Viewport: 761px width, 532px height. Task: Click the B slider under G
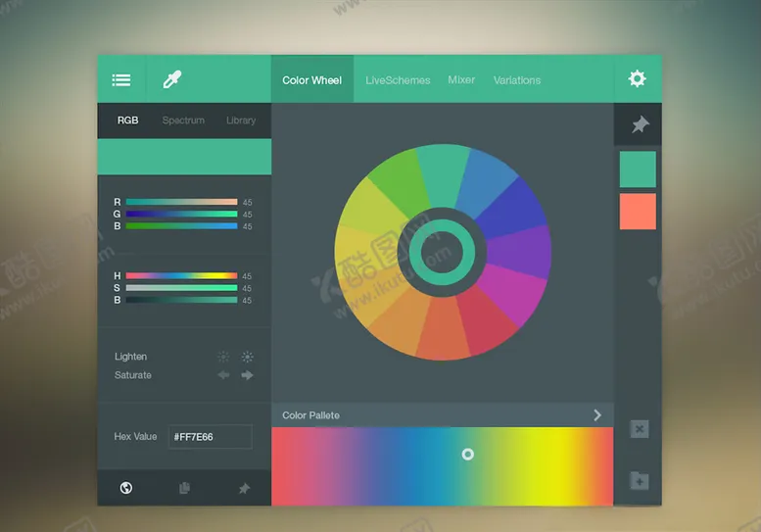181,226
